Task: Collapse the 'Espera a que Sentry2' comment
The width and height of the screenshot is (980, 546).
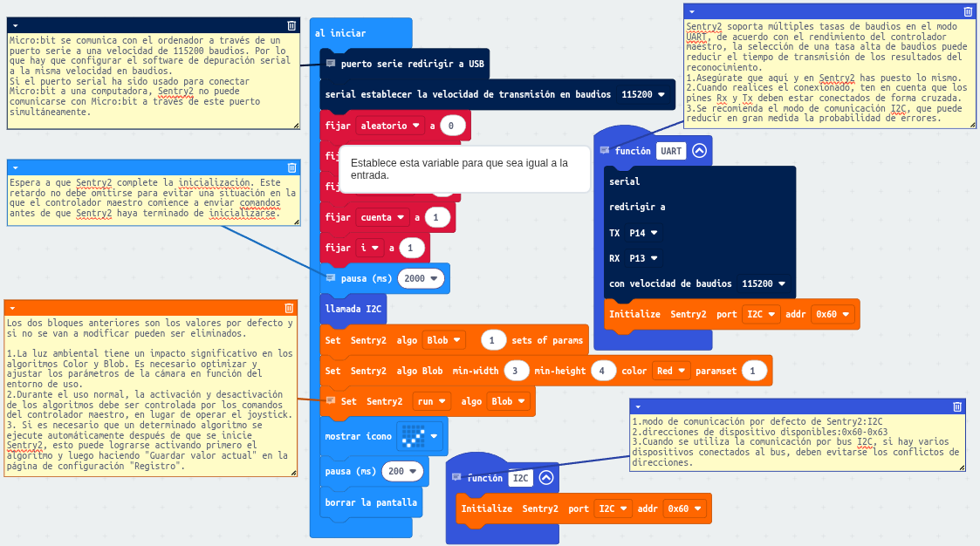Action: coord(15,168)
